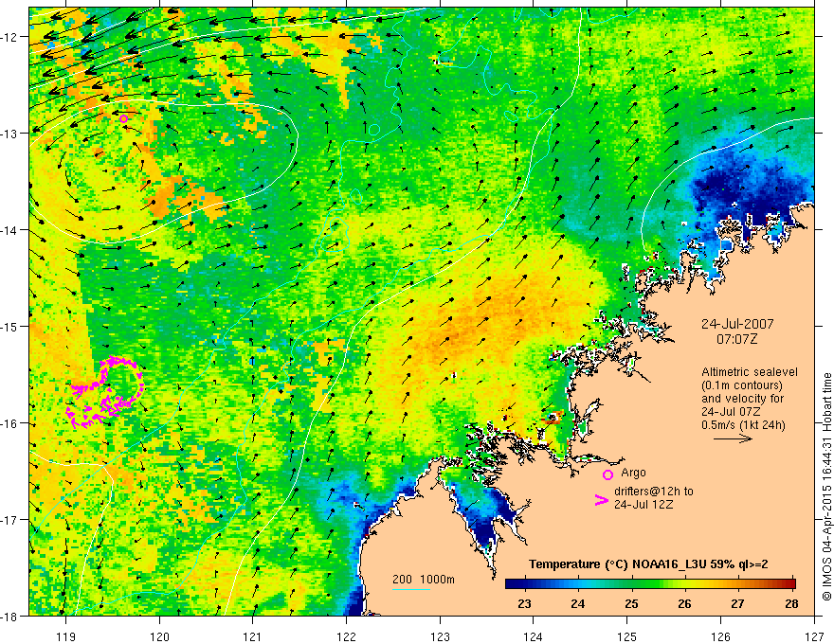Click the 'Argo' legend label
This screenshot has height=644, width=834.
(x=633, y=473)
